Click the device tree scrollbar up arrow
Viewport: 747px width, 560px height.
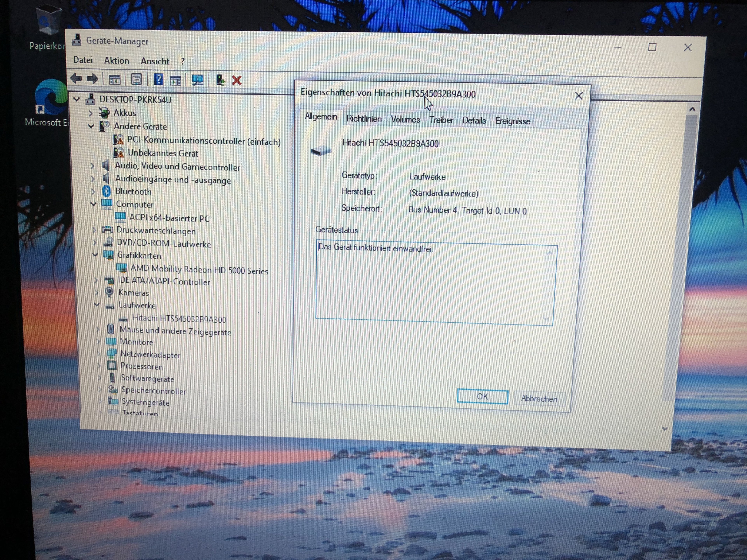(692, 109)
